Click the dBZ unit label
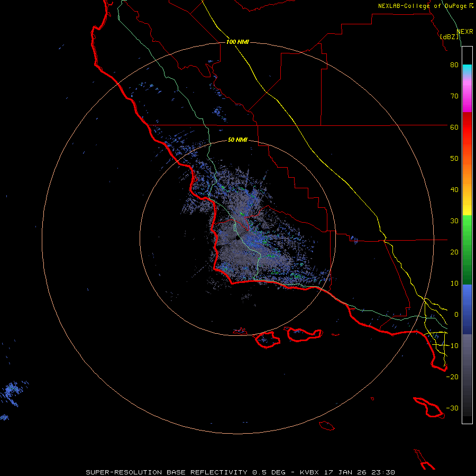The width and height of the screenshot is (476, 476). pyautogui.click(x=450, y=36)
